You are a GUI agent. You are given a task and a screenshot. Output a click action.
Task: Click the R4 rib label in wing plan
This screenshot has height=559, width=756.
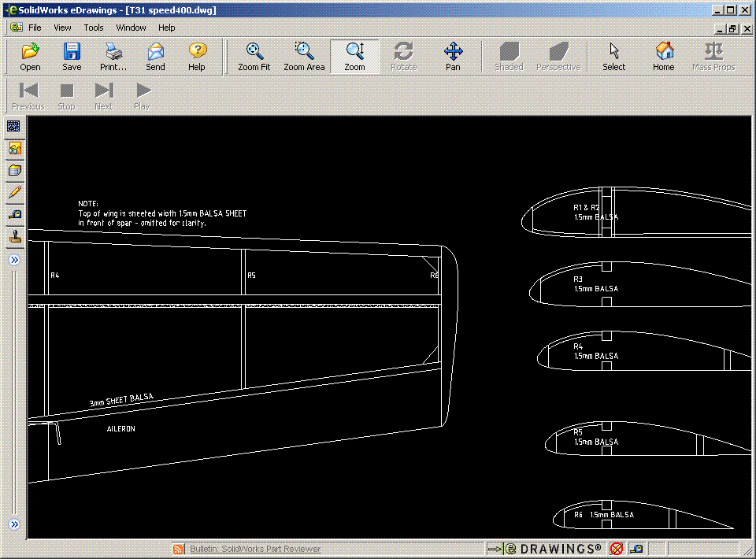pos(55,275)
